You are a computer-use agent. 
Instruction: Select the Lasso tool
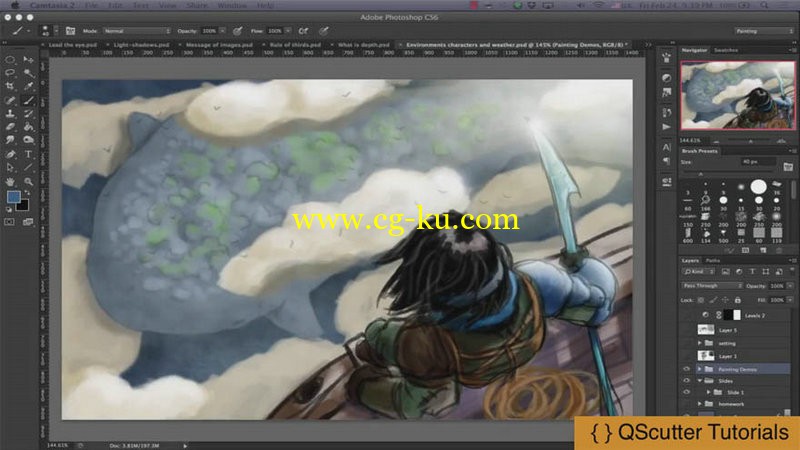point(10,73)
